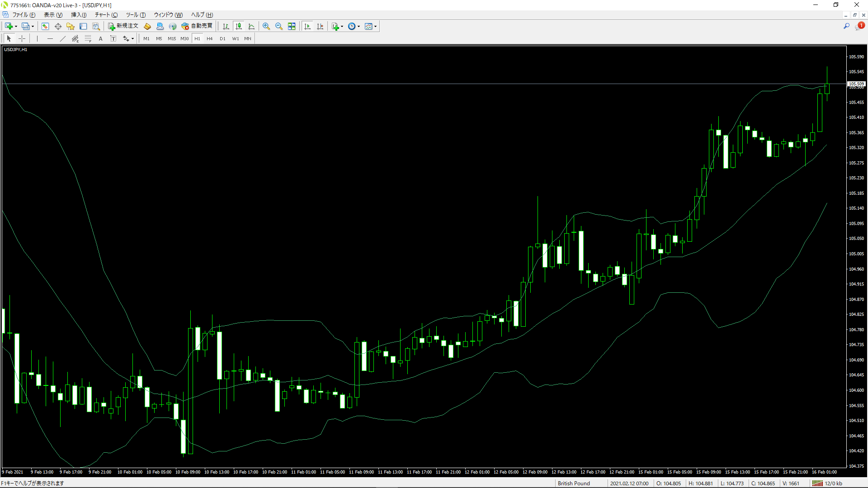
Task: Switch to candlestick chart display
Action: click(239, 26)
